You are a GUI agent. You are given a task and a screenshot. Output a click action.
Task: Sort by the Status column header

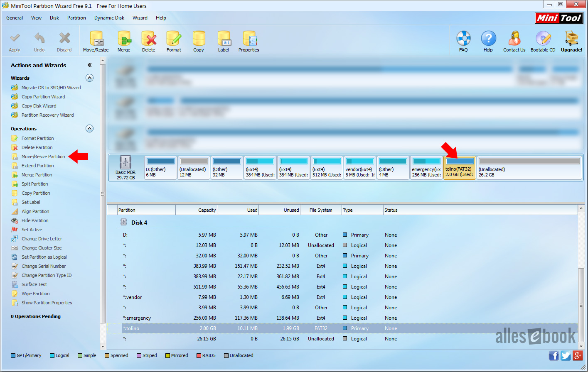point(480,210)
